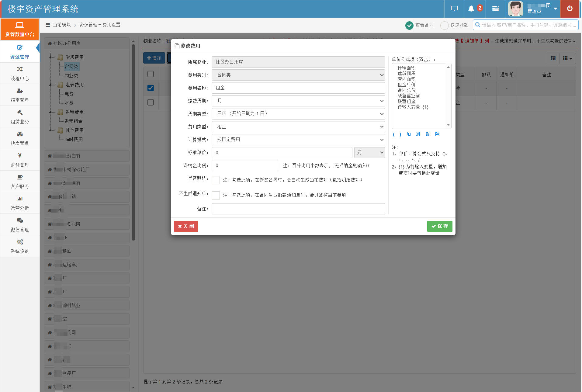The height and width of the screenshot is (392, 582).
Task: Click the 滞纳金比例 input field
Action: click(x=245, y=165)
